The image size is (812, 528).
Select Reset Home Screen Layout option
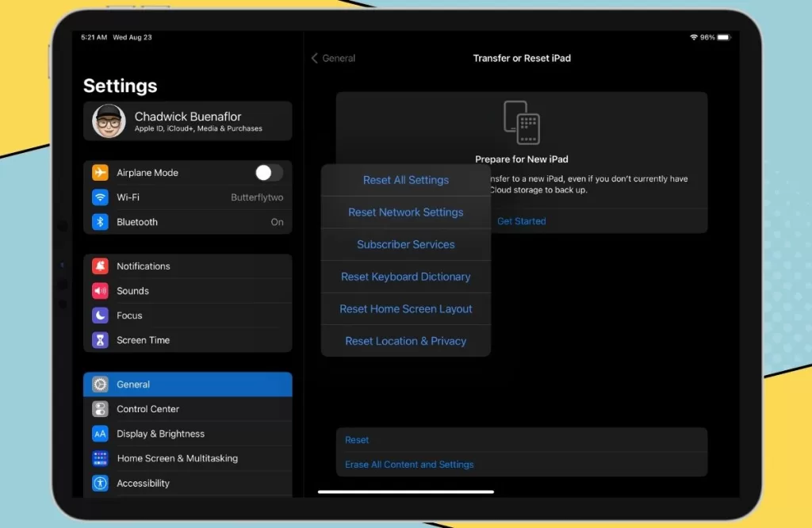[x=406, y=309]
